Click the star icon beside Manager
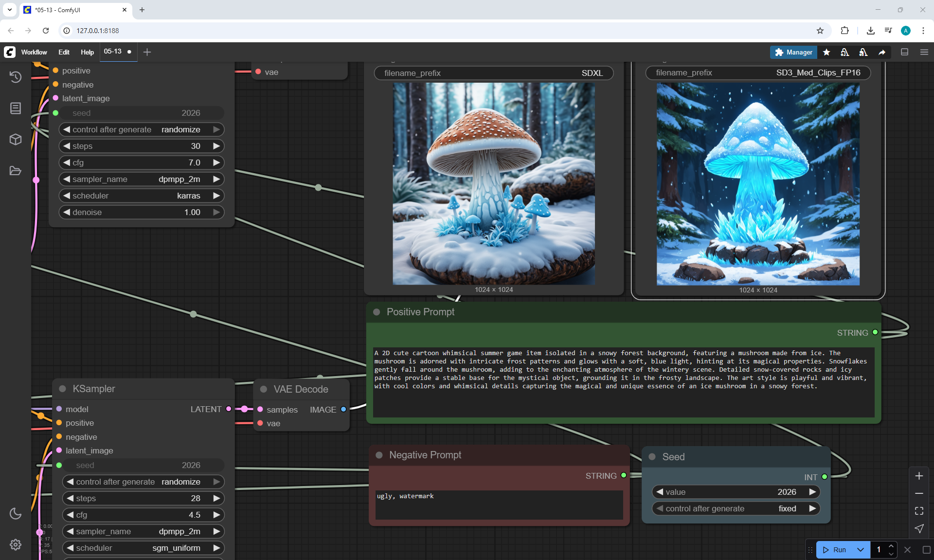Screen dimensions: 934x560 pos(826,52)
